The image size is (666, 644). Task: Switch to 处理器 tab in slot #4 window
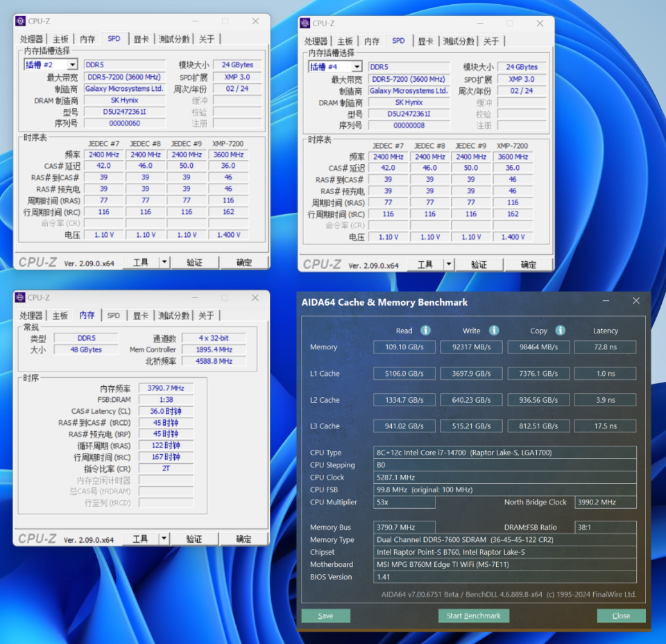coord(316,41)
